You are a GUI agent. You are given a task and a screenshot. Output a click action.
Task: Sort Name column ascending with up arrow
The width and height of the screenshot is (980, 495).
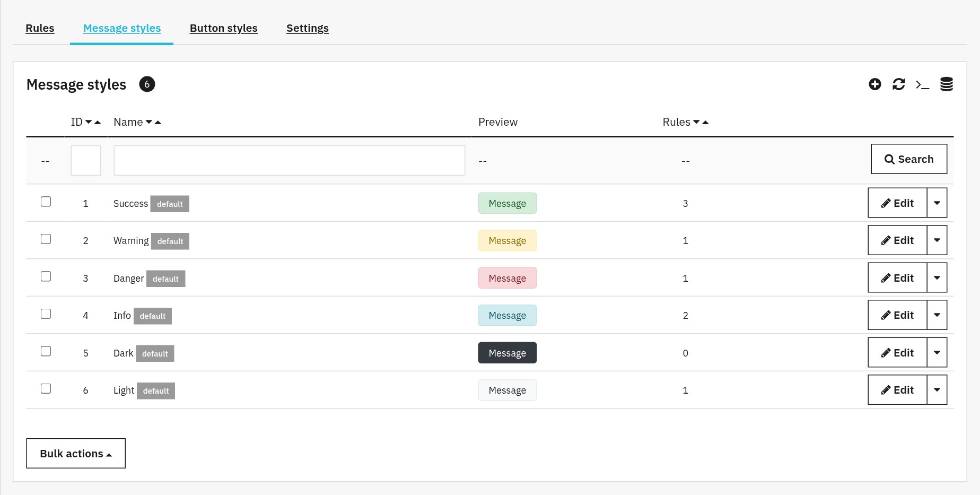(158, 122)
